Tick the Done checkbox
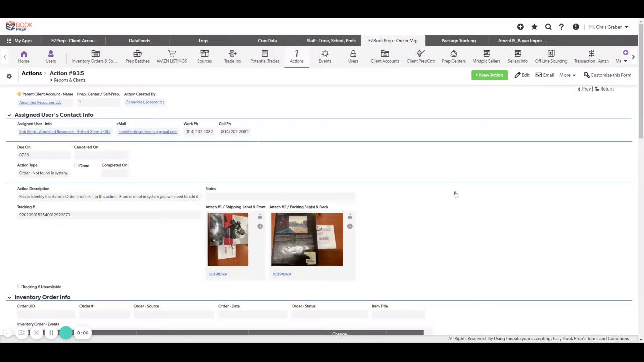Screen dimensions: 644x362 [x=76, y=165]
